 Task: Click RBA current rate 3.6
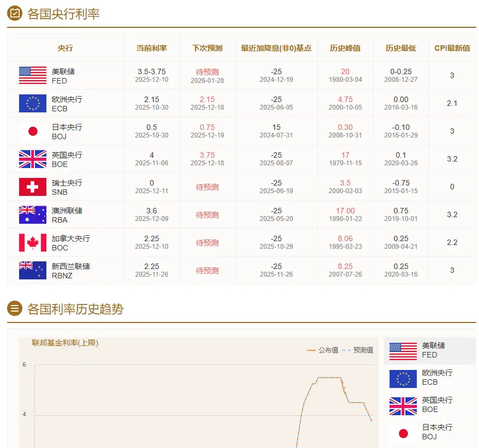pos(152,211)
